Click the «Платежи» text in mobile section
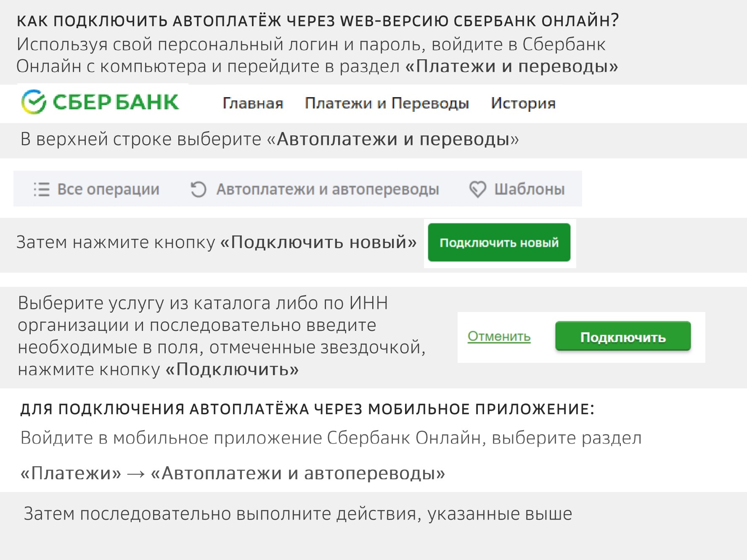The height and width of the screenshot is (560, 747). 71,473
